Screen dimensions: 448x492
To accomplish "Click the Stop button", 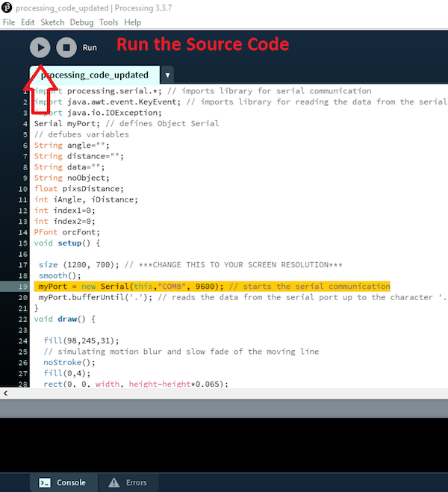I will 66,47.
